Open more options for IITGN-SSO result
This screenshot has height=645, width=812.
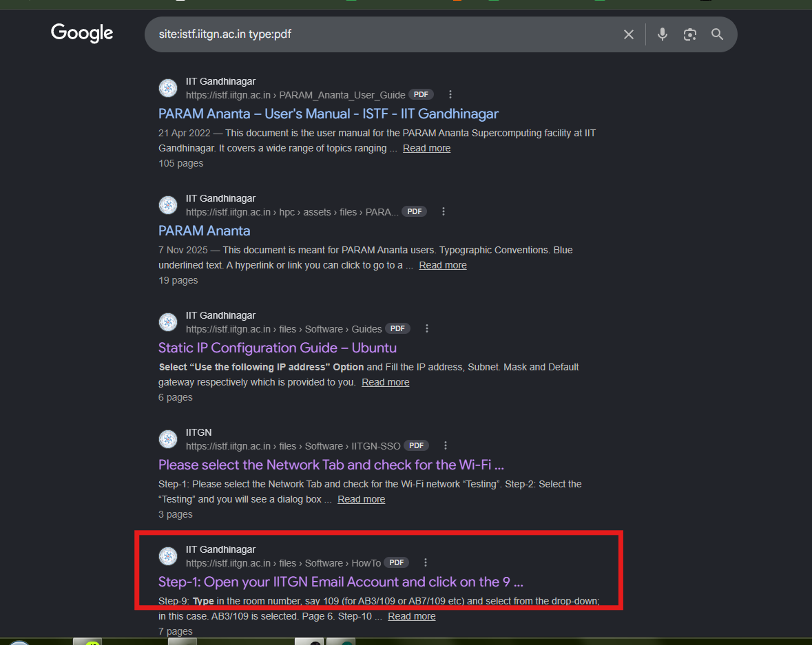click(446, 445)
